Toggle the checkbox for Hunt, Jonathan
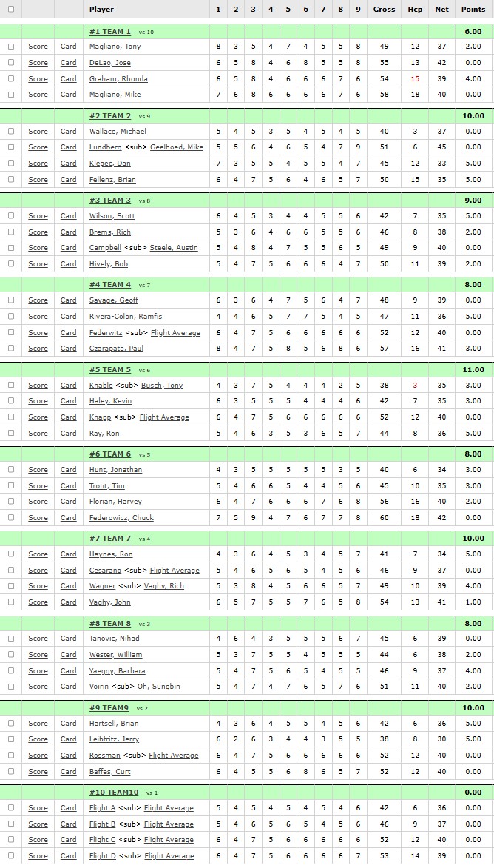 [x=11, y=469]
